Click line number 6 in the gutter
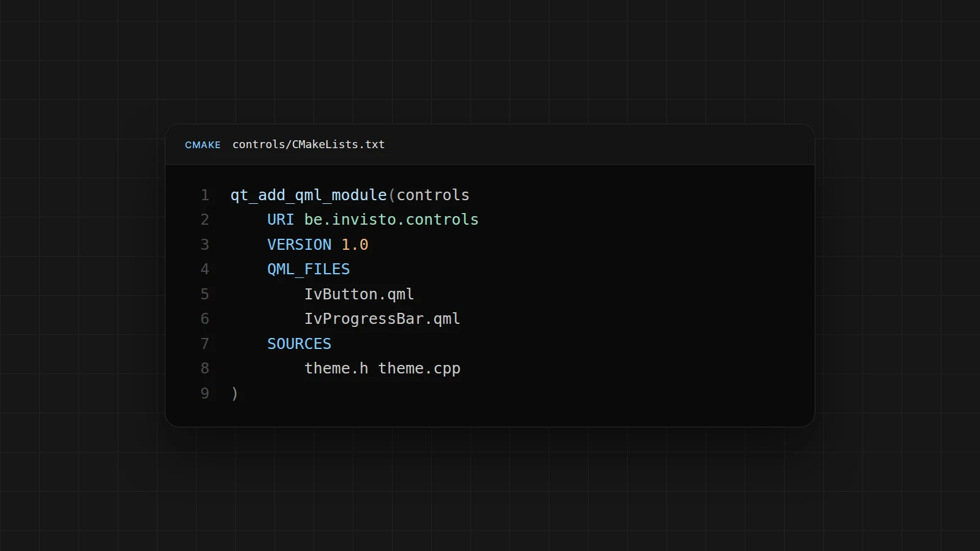980x551 pixels. (205, 319)
